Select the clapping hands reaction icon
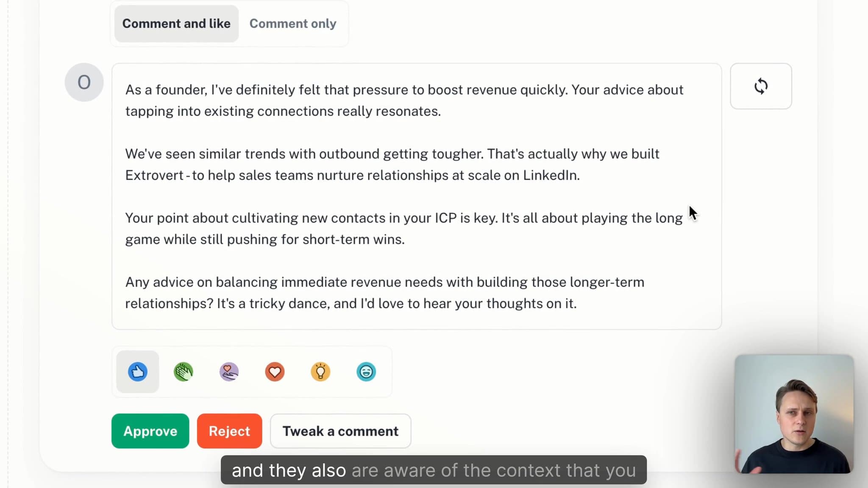Viewport: 868px width, 488px height. (183, 371)
